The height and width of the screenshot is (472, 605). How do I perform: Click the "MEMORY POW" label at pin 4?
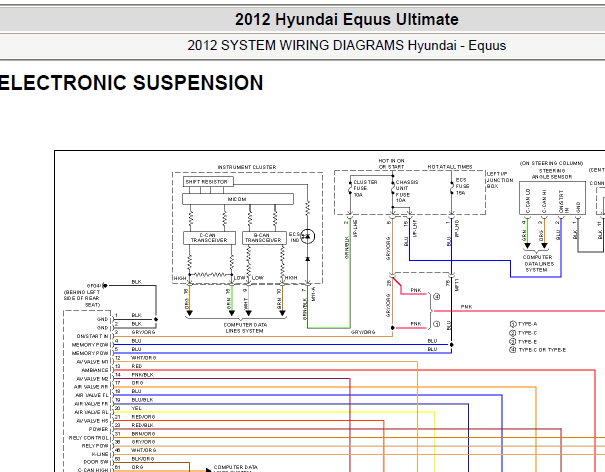point(90,345)
